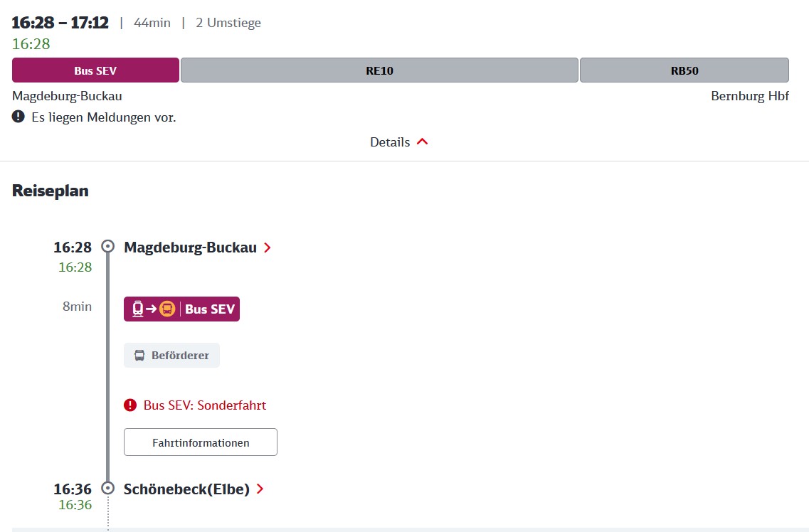Collapse the Details section using red chevron
809x532 pixels.
click(423, 142)
